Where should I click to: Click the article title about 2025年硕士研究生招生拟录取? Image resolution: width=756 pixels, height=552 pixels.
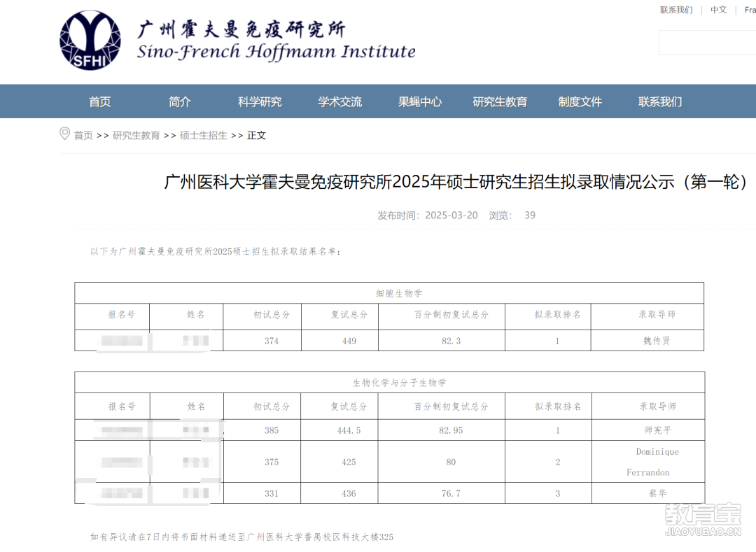pos(456,182)
